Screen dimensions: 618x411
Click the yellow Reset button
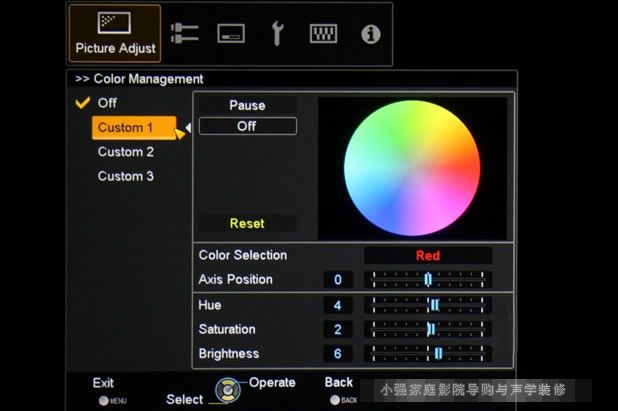pyautogui.click(x=247, y=223)
